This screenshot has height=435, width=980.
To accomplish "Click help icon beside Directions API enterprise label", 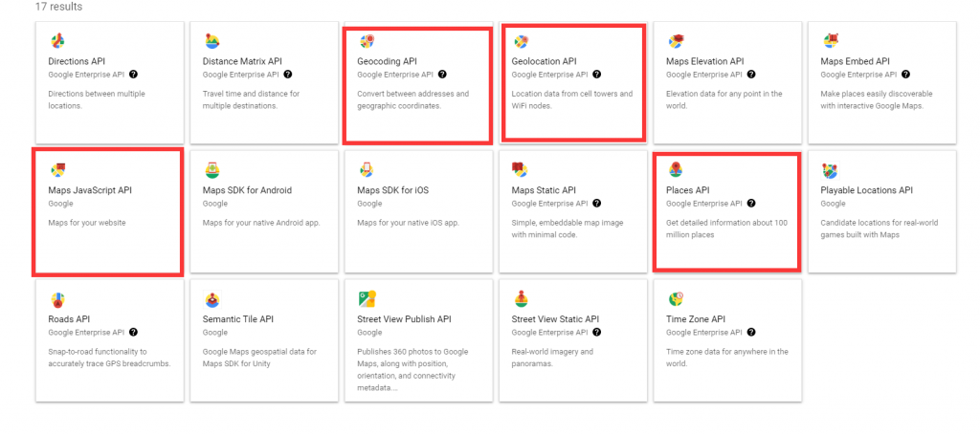I will click(133, 75).
